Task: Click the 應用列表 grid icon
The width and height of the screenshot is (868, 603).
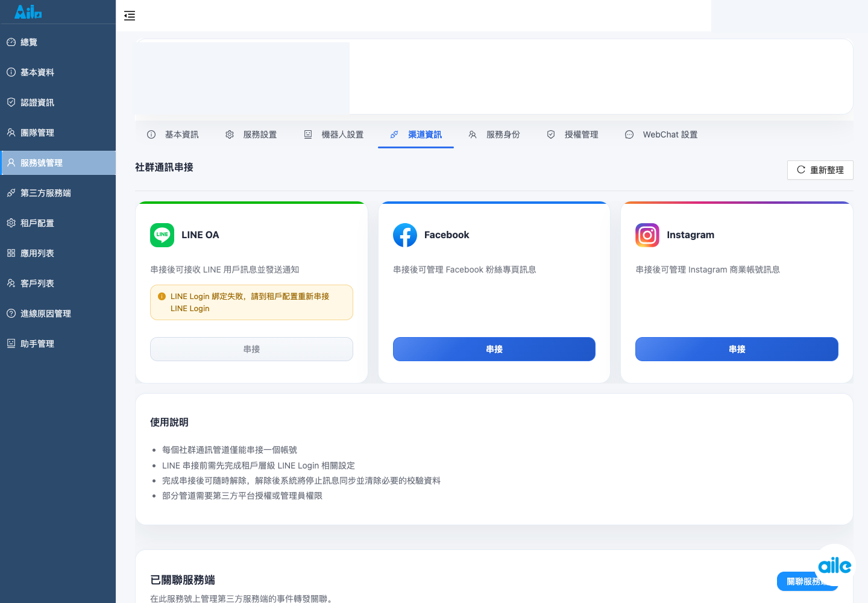Action: (11, 253)
